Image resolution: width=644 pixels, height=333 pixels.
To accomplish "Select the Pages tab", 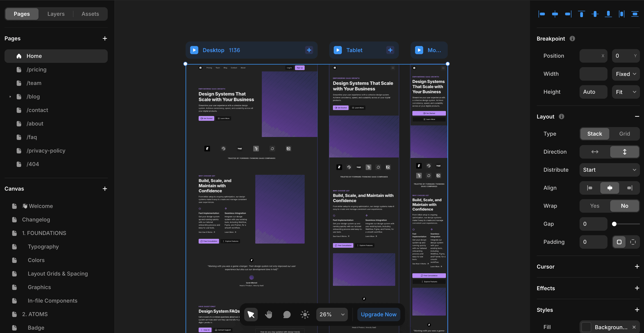I will [x=22, y=14].
